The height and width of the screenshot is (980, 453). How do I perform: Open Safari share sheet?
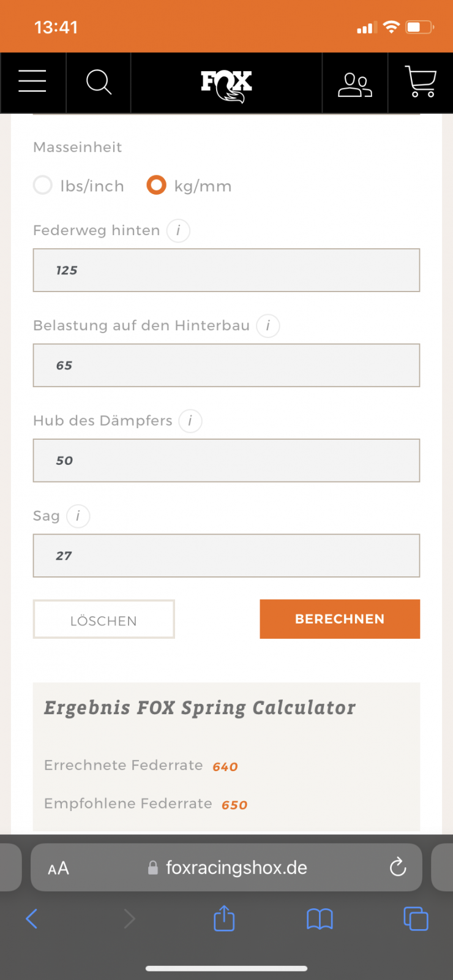coord(224,918)
